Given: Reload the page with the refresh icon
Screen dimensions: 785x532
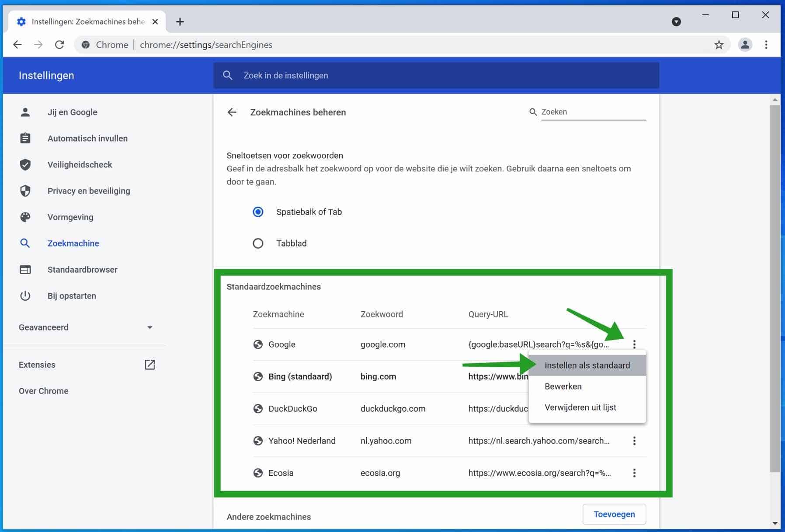Looking at the screenshot, I should (x=59, y=45).
